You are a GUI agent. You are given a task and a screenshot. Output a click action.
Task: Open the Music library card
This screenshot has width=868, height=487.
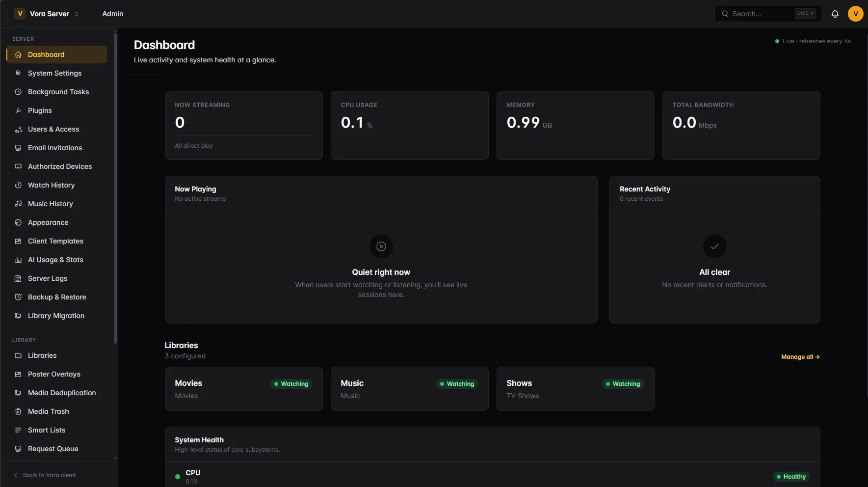[x=410, y=389]
